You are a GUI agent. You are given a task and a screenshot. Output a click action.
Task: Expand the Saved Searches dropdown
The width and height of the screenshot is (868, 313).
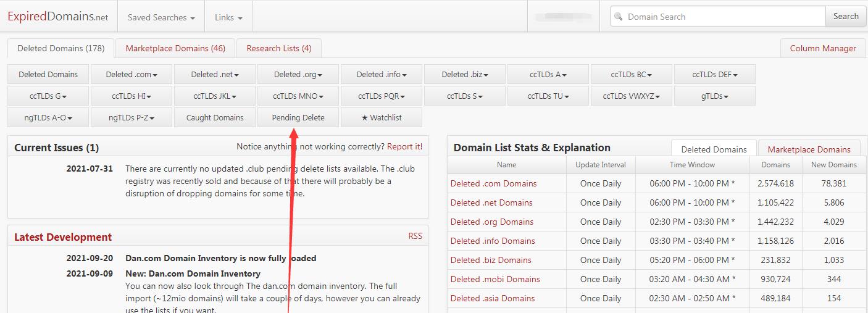(161, 17)
